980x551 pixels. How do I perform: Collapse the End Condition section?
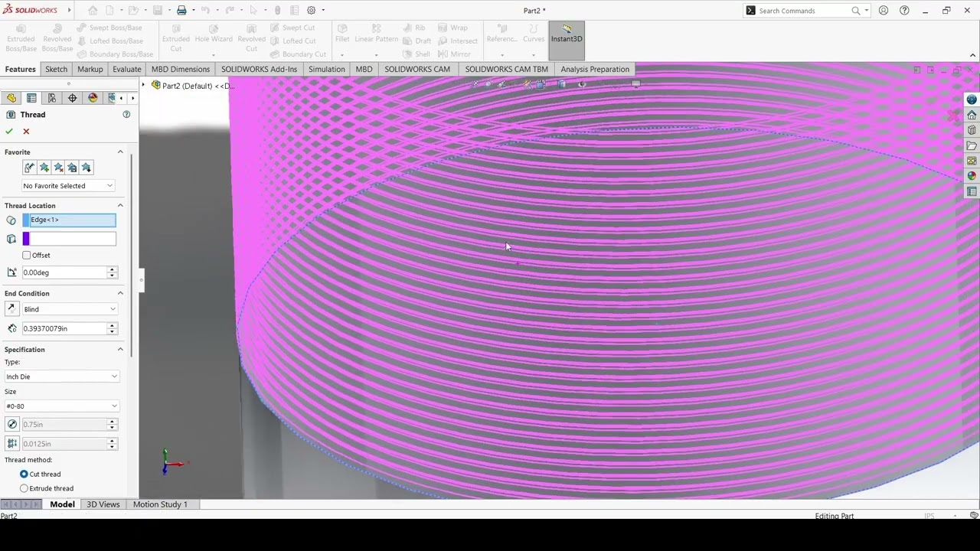click(x=120, y=294)
